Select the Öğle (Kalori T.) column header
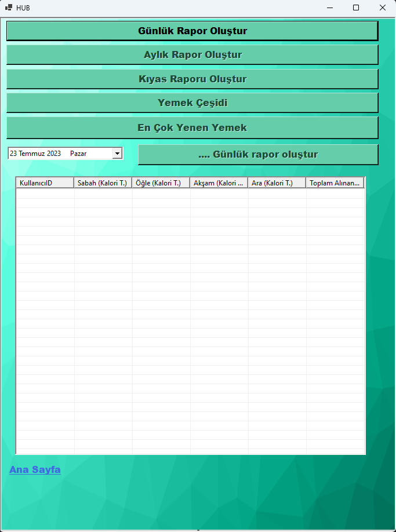 [161, 183]
